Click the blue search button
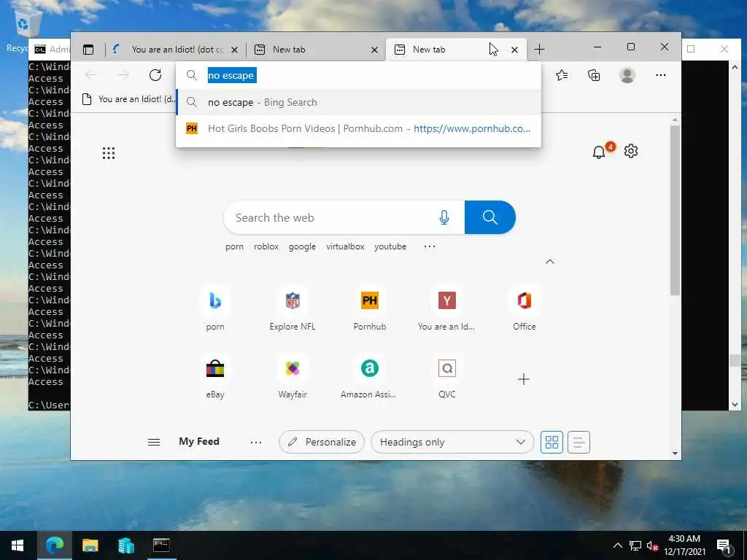The image size is (747, 560). (x=489, y=217)
